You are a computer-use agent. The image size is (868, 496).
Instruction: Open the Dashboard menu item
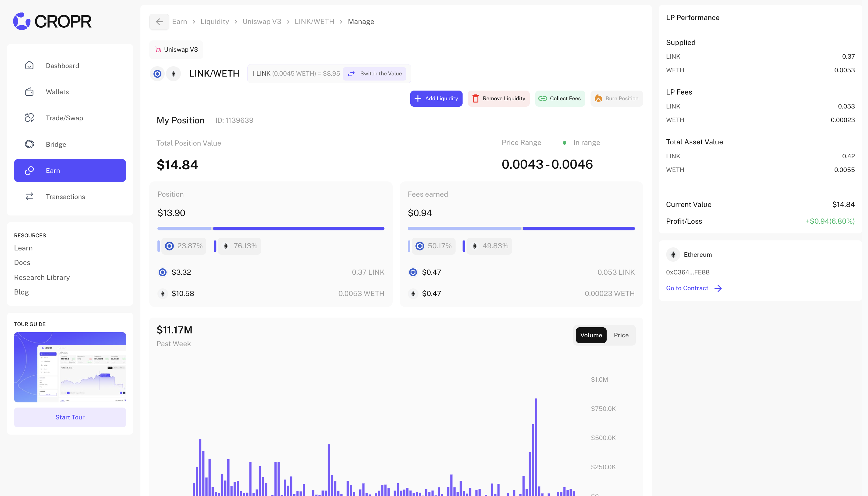click(70, 65)
